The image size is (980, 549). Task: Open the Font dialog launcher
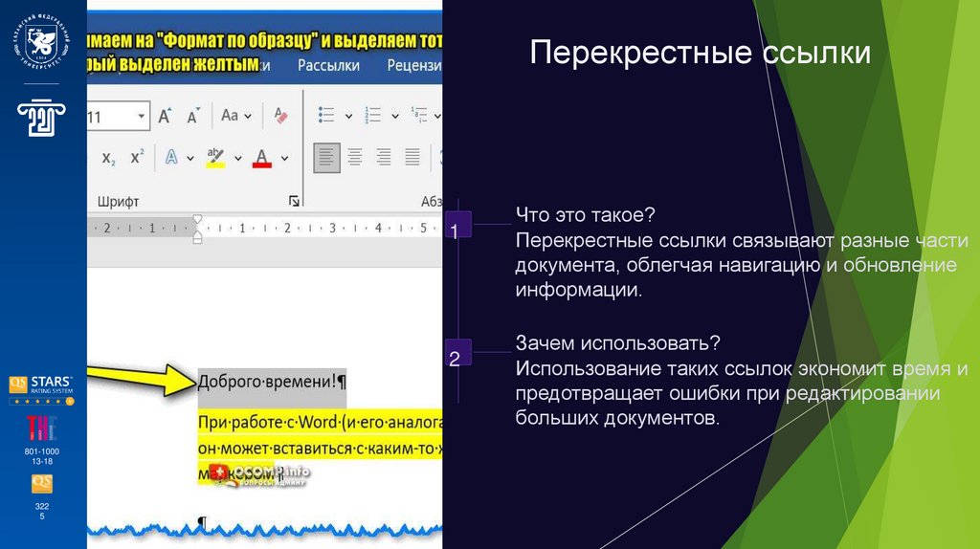[x=294, y=201]
